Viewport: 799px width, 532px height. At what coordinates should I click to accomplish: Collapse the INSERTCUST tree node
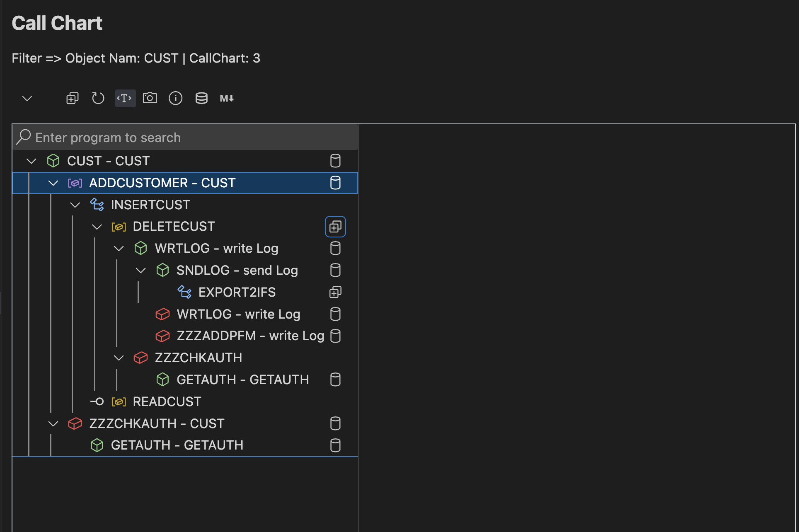[75, 205]
